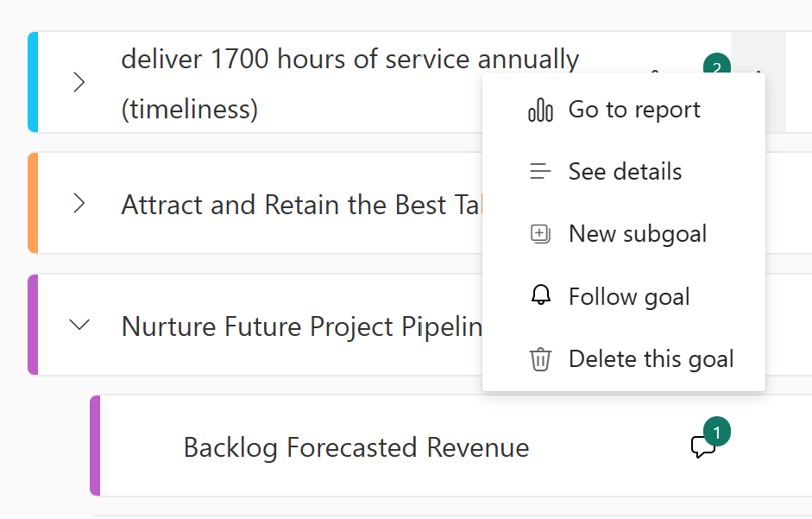Screen dimensions: 812x519
Task: Click the orange color bar on Attract and Retain
Action: point(33,204)
